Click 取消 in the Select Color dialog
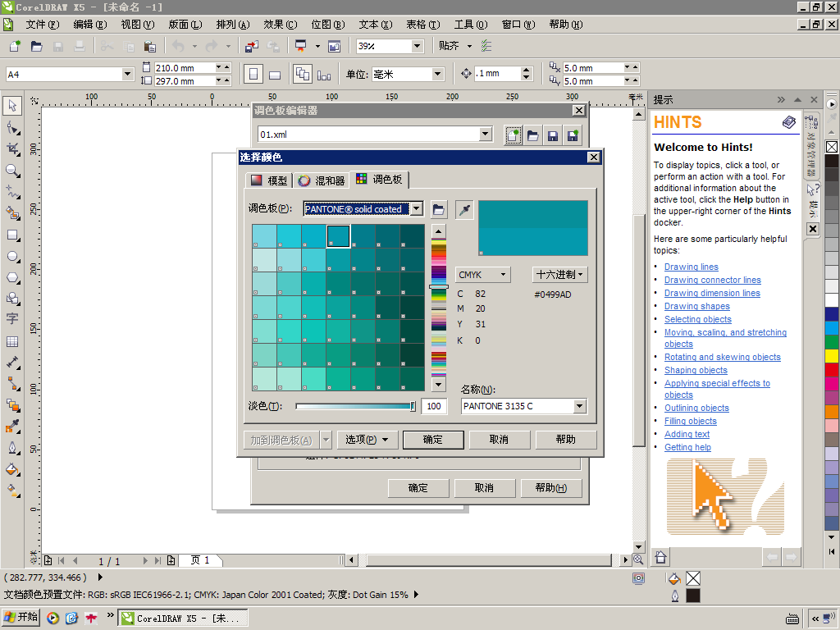The image size is (840, 630). [x=500, y=440]
